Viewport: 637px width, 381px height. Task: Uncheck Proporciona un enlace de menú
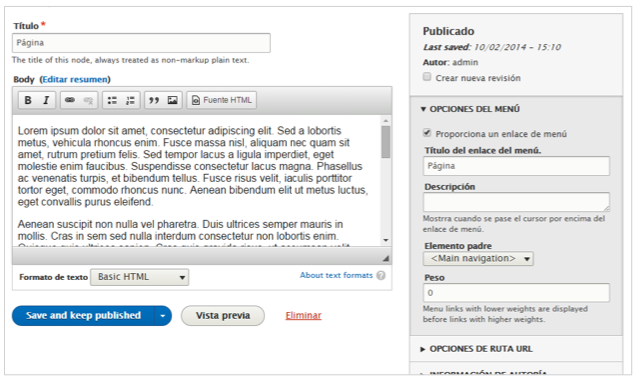coord(427,132)
